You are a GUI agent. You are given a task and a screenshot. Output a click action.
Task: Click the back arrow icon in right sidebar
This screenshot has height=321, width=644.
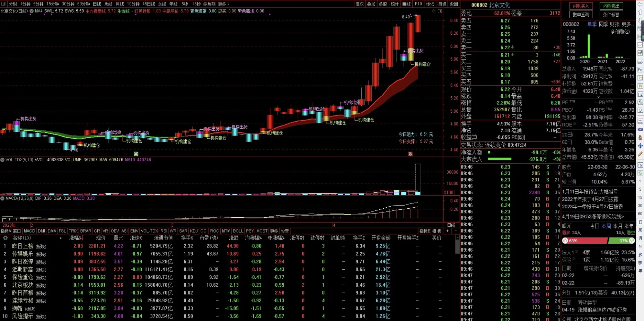pyautogui.click(x=640, y=4)
